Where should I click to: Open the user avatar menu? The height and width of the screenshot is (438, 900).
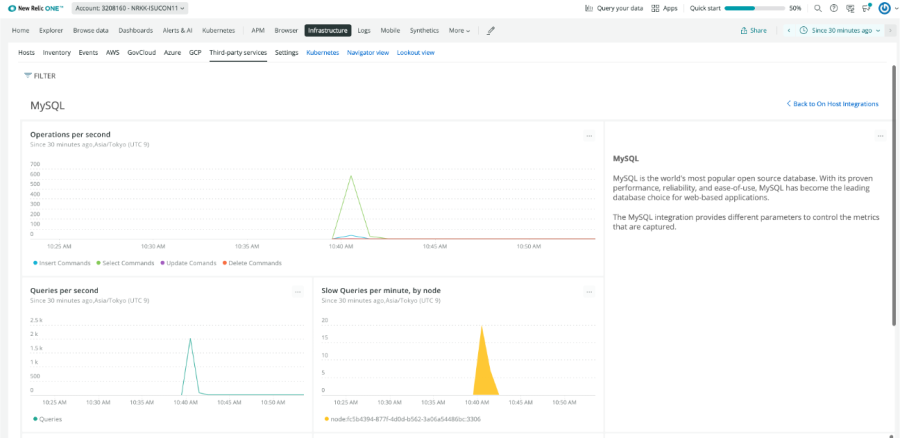[x=884, y=9]
